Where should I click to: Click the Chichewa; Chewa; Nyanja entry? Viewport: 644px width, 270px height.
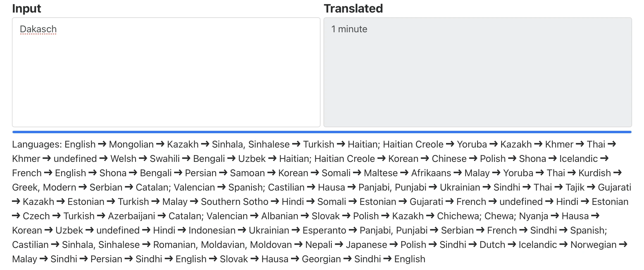point(493,216)
